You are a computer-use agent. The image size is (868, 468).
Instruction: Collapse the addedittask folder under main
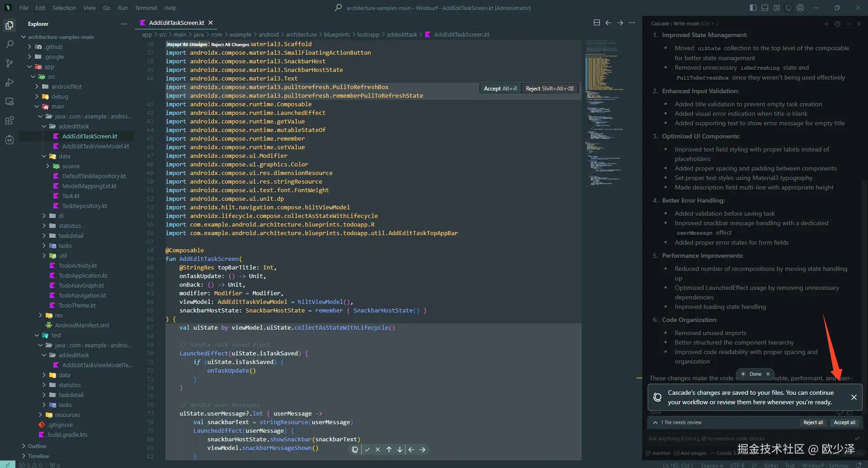[73, 126]
